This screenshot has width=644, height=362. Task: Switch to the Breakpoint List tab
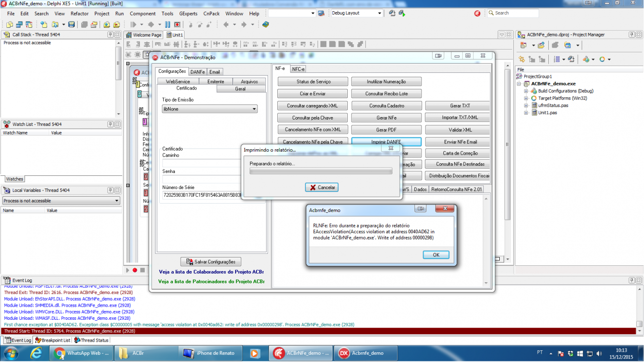click(52, 340)
